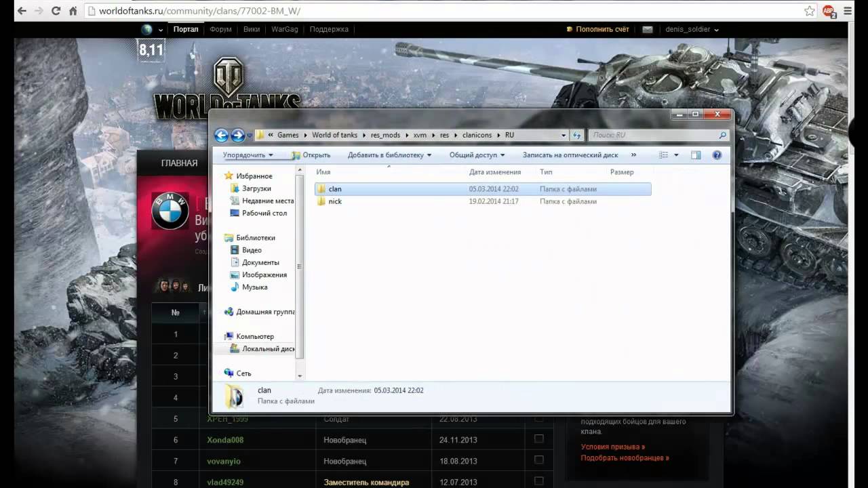868x488 pixels.
Task: Open Форум site tab
Action: [x=220, y=29]
